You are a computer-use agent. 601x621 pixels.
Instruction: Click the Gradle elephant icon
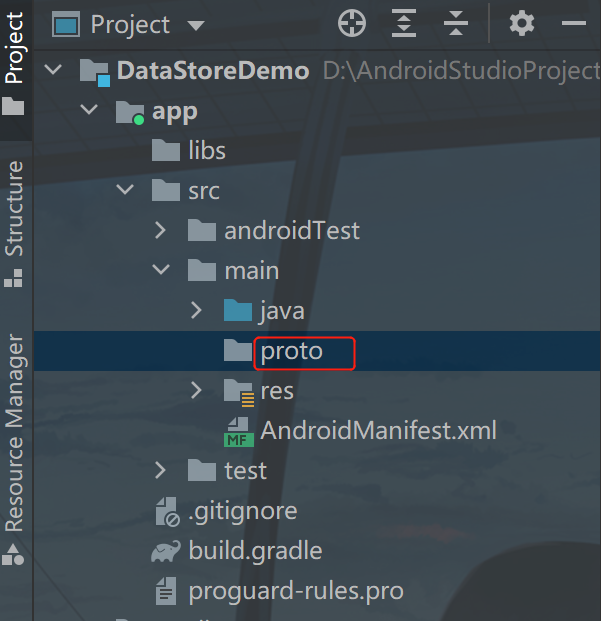pyautogui.click(x=166, y=551)
